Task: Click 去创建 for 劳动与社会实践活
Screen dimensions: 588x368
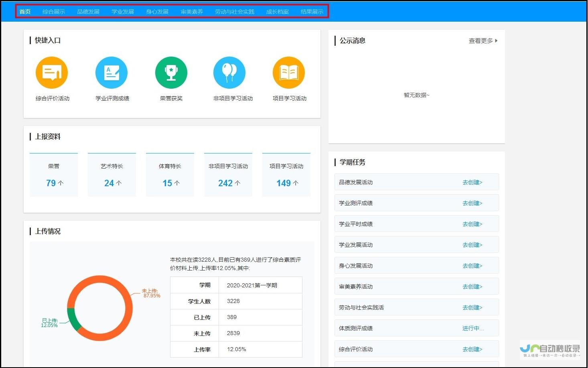Action: pos(472,307)
